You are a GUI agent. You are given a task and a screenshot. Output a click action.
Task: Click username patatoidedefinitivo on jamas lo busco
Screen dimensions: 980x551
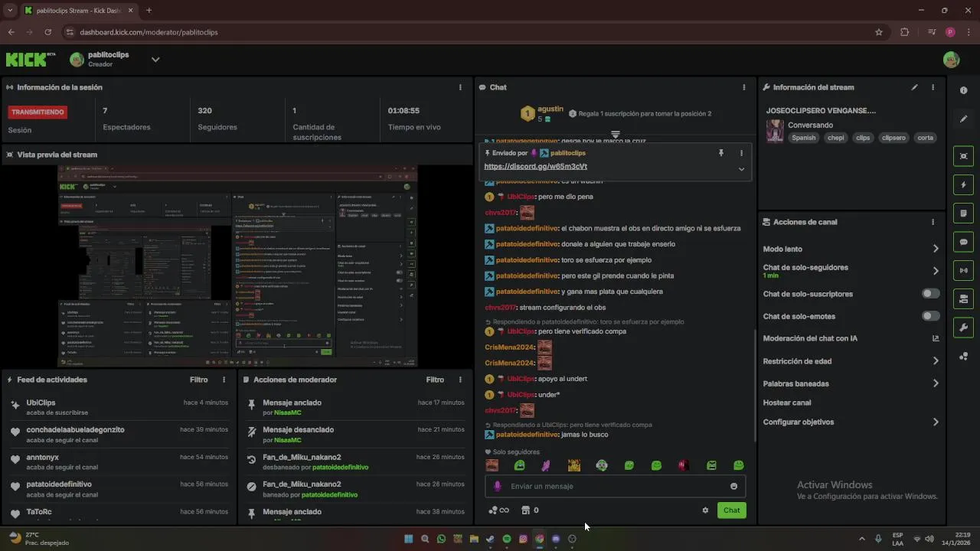[x=528, y=435]
